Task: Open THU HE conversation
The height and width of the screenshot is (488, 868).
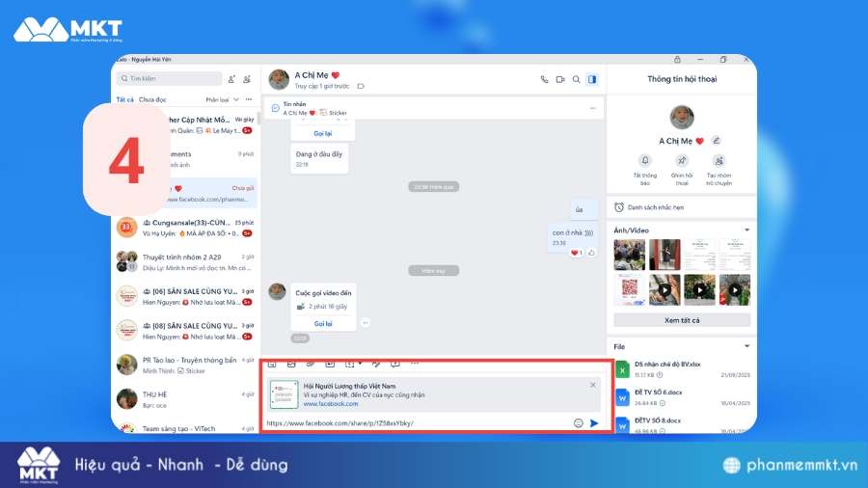Action: click(x=185, y=399)
